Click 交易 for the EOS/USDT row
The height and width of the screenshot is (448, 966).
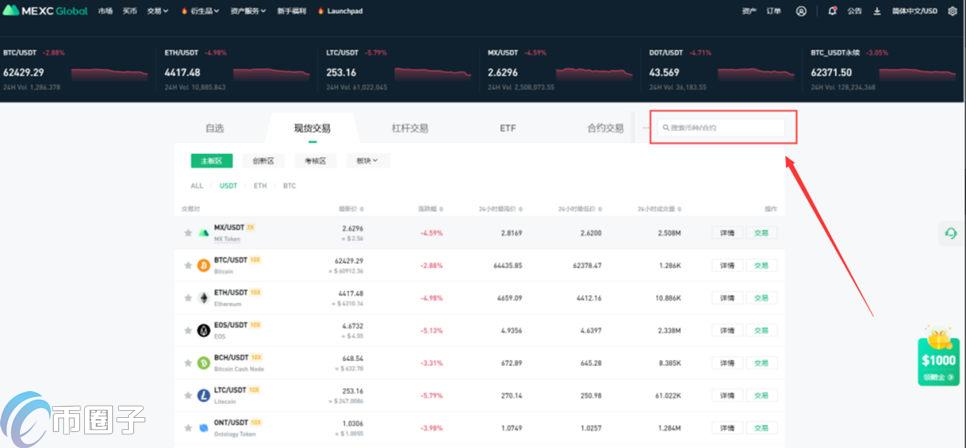tap(761, 331)
